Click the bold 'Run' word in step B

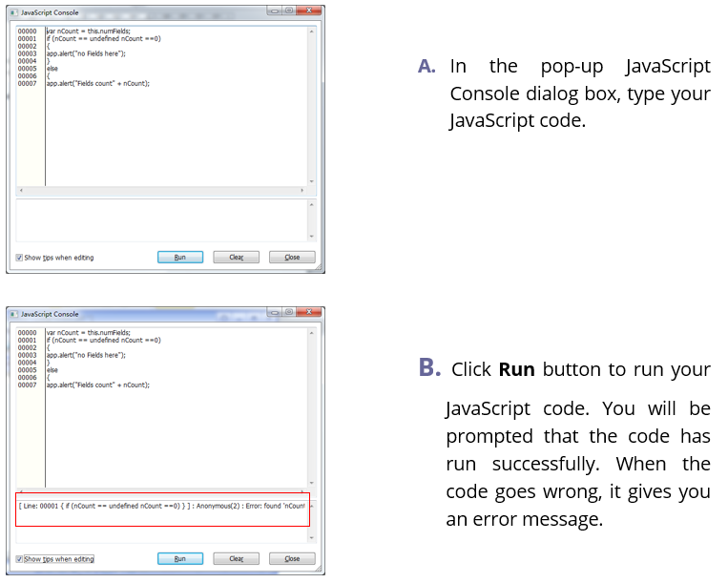[516, 370]
